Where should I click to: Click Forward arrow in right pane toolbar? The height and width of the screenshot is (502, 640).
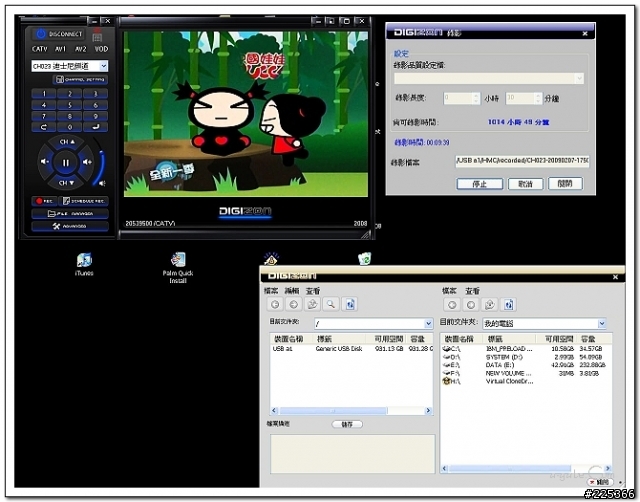click(x=471, y=305)
